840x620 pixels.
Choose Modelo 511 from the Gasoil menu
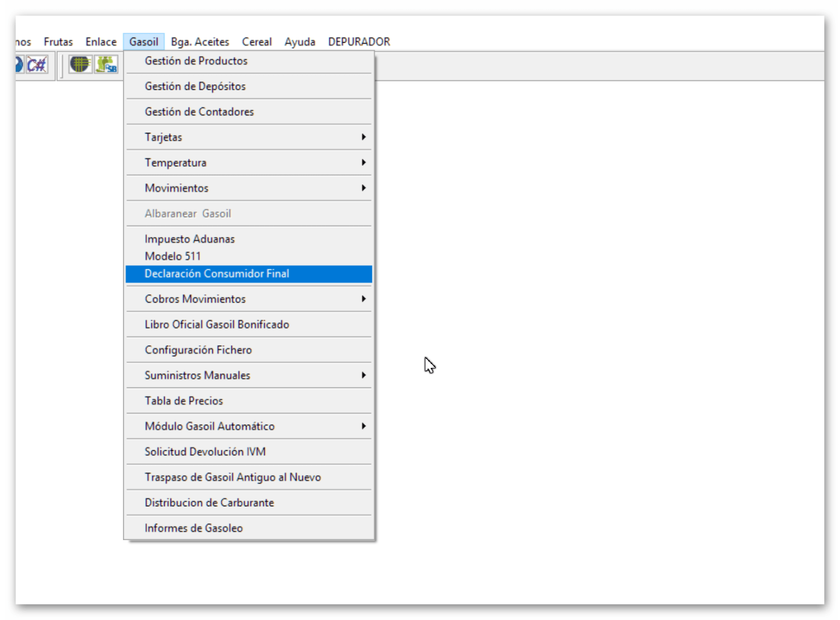click(x=173, y=256)
